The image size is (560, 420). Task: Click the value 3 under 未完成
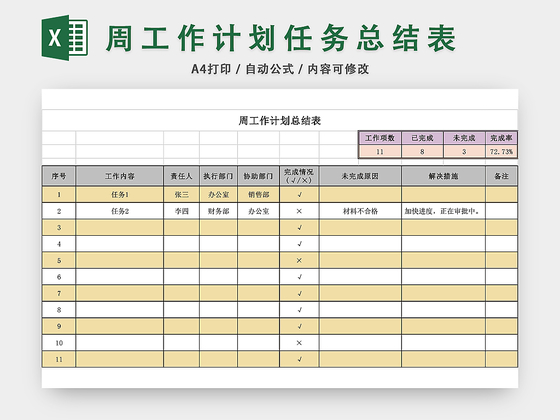pos(464,151)
